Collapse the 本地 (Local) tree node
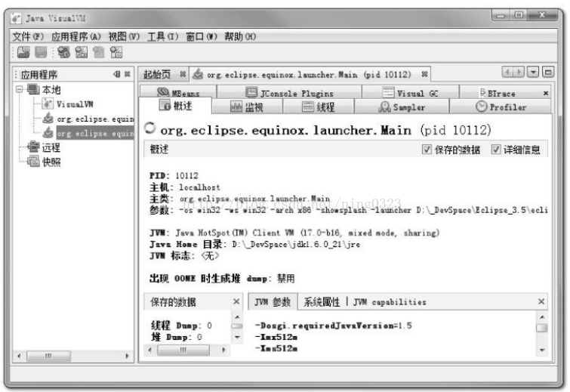 pos(20,89)
